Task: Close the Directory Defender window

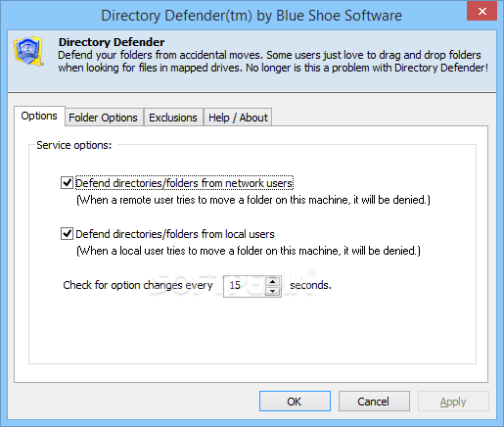Action: (482, 11)
